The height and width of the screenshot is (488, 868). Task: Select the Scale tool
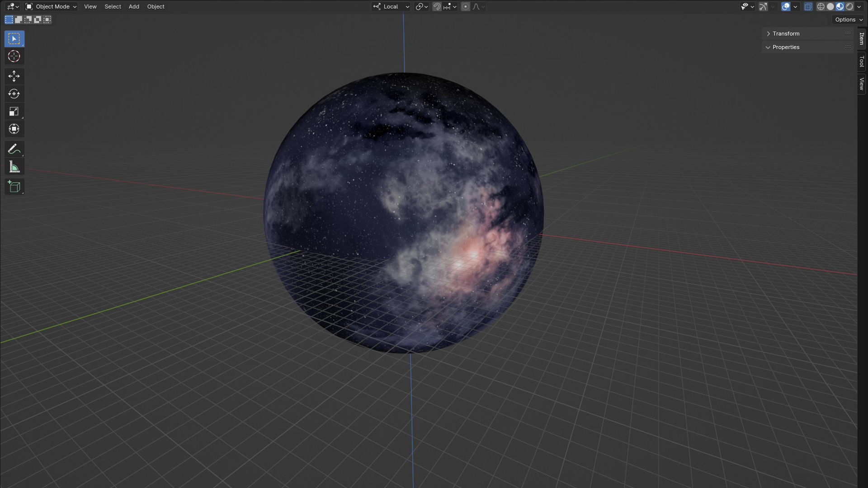pyautogui.click(x=14, y=111)
